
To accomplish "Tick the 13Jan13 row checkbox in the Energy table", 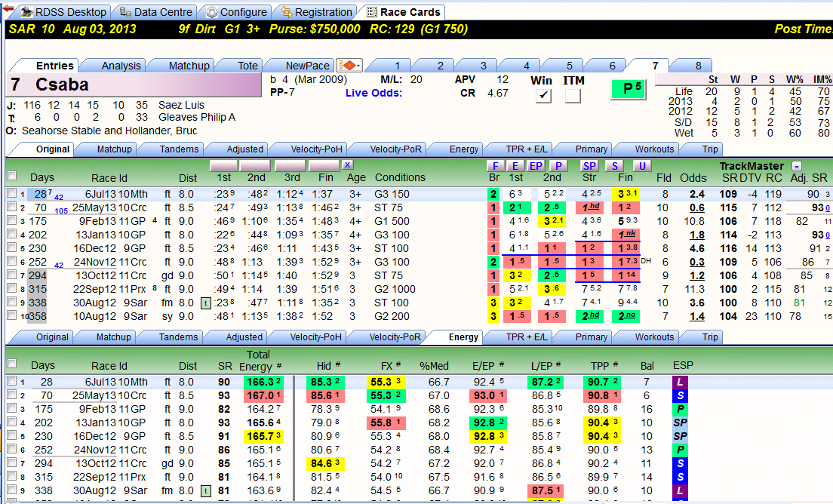I will (x=11, y=423).
